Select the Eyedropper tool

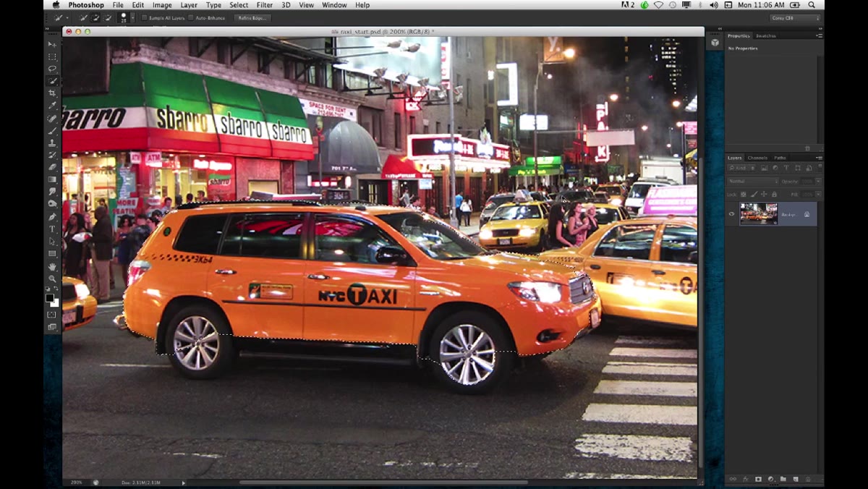click(x=52, y=106)
